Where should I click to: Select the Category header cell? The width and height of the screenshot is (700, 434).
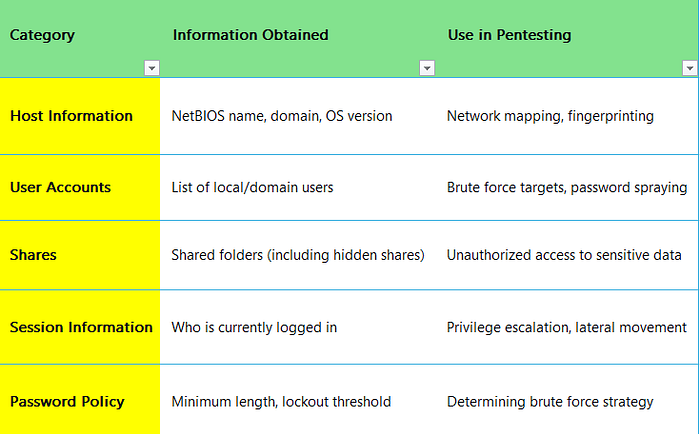tap(80, 38)
